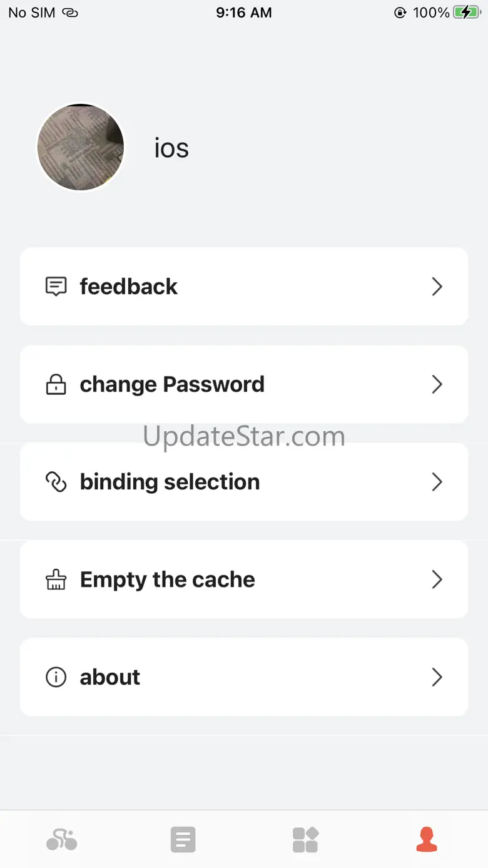Tap the ios username text

point(171,148)
